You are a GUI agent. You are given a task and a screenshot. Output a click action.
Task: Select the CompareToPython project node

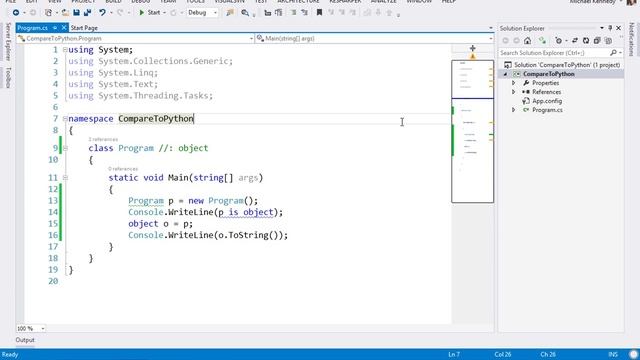[549, 74]
